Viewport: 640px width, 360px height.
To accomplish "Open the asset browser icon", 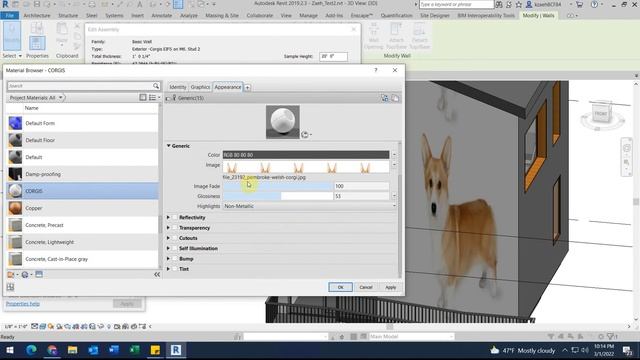I will (39, 274).
